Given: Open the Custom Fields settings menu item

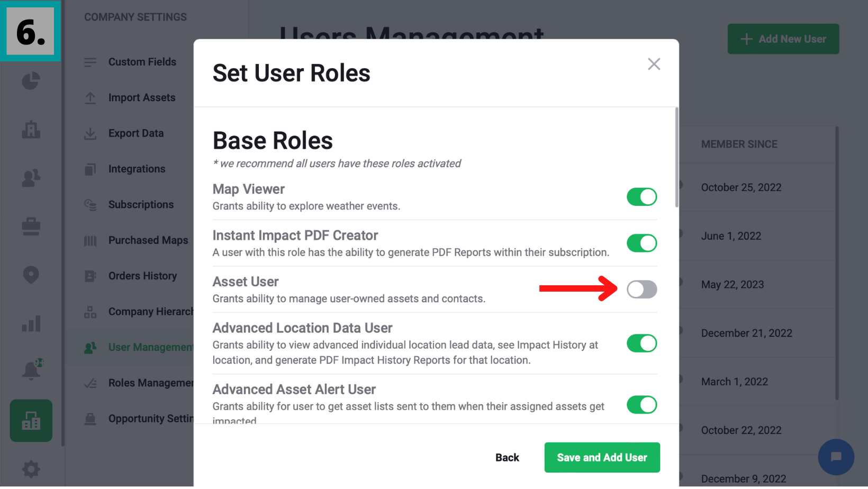Looking at the screenshot, I should [142, 62].
